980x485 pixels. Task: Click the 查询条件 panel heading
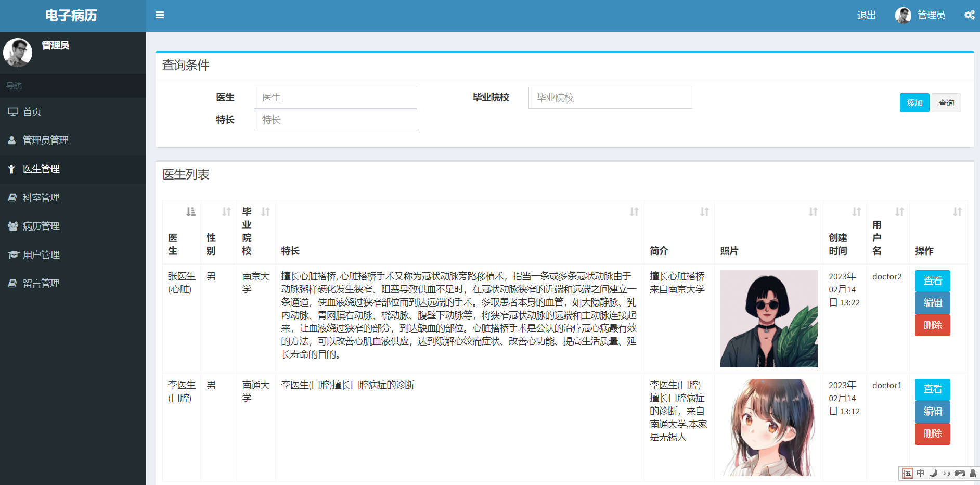point(186,66)
